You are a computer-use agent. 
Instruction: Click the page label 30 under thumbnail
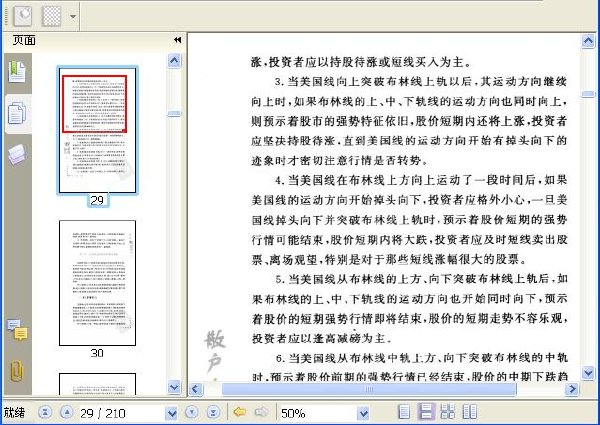point(97,353)
